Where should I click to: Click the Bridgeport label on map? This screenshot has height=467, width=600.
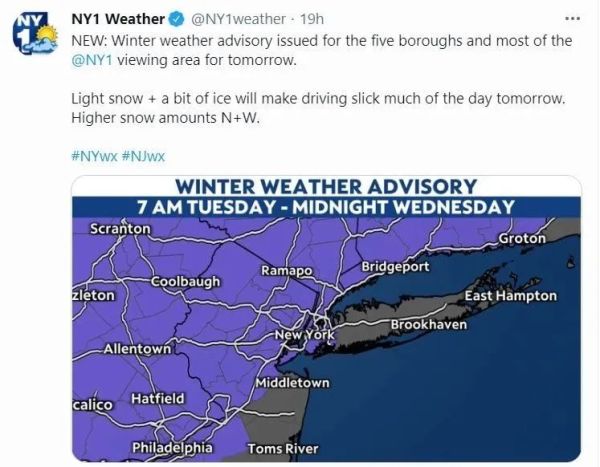click(395, 266)
